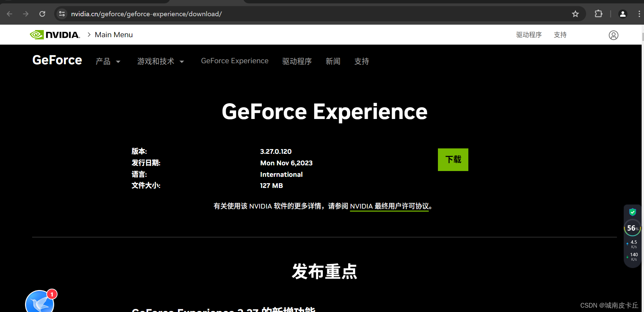Click the green shield security icon
644x312 pixels.
coord(632,212)
